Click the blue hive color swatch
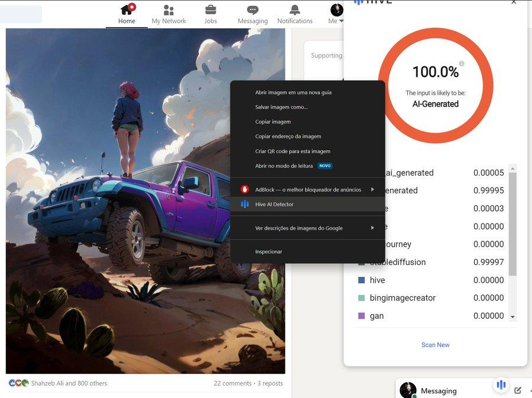The width and height of the screenshot is (532, 398). click(362, 280)
